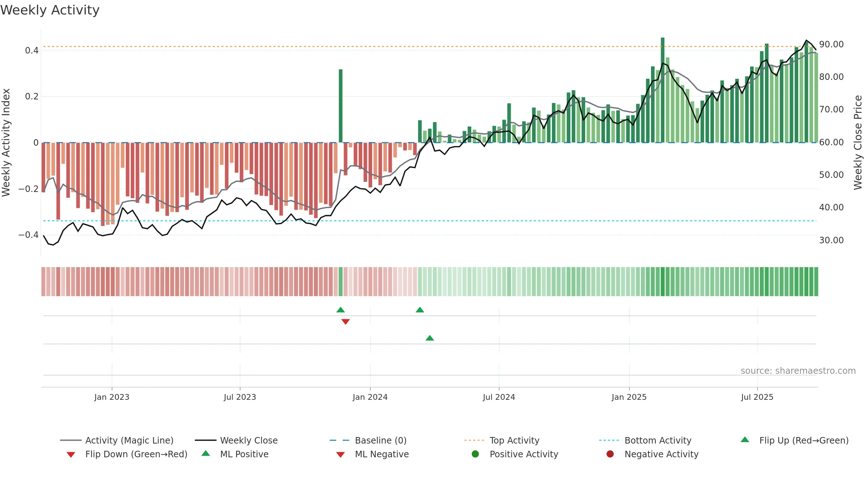868x488 pixels.
Task: Click the dark red Negative Activity legend dot
Action: point(610,454)
